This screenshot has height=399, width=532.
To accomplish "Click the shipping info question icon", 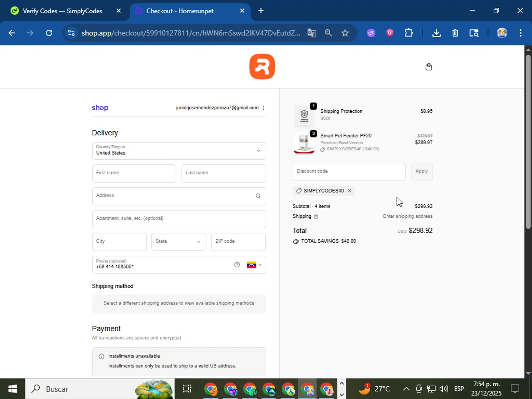I will pyautogui.click(x=316, y=216).
